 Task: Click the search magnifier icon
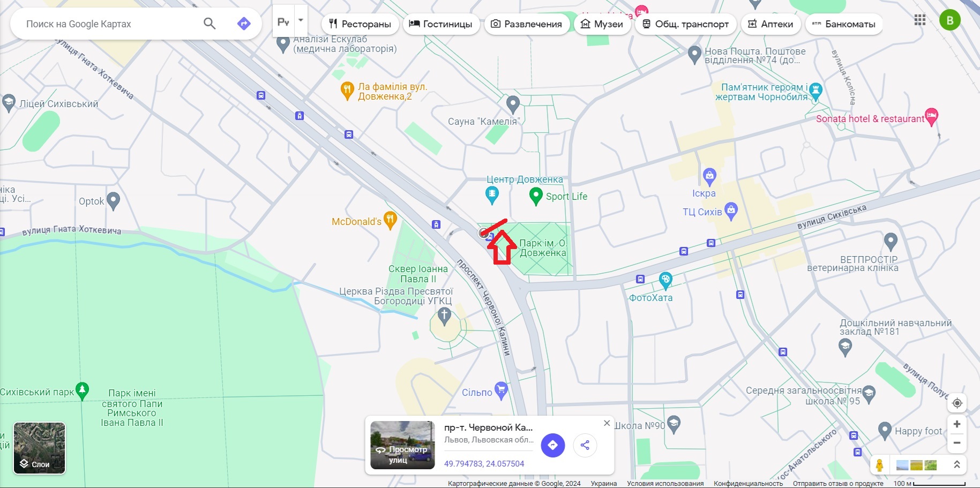(210, 24)
